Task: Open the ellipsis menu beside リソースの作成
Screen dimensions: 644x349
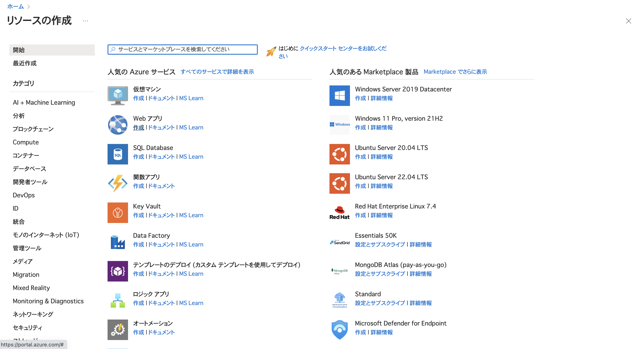Action: pyautogui.click(x=86, y=21)
